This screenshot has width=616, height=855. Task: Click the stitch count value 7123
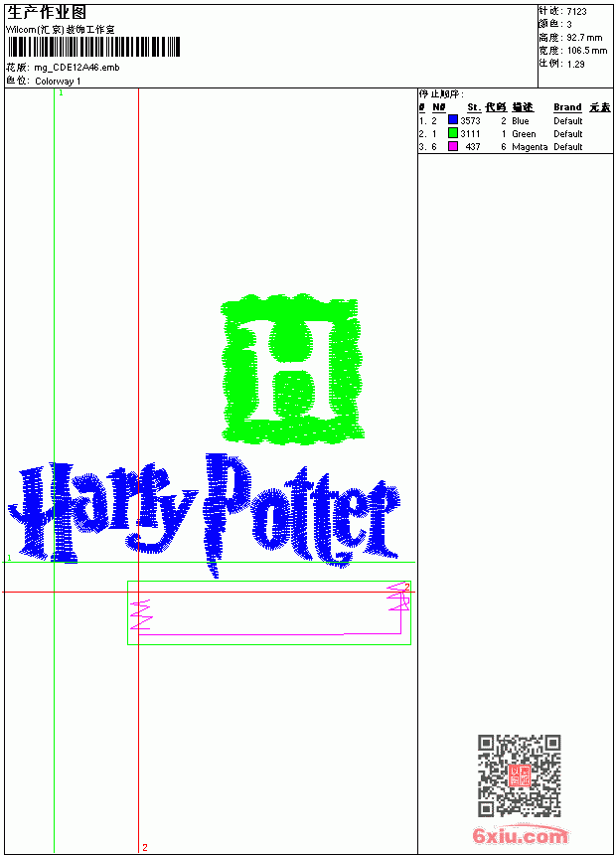pos(576,12)
